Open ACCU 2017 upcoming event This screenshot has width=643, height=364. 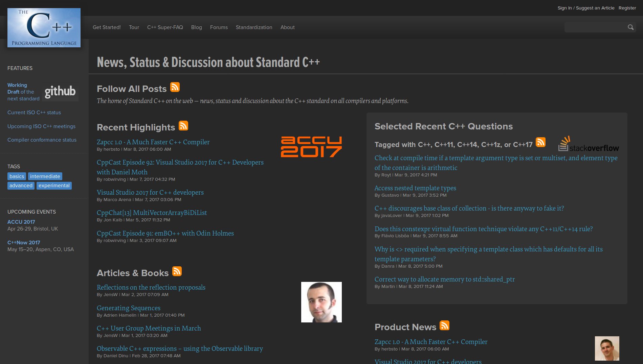coord(21,222)
